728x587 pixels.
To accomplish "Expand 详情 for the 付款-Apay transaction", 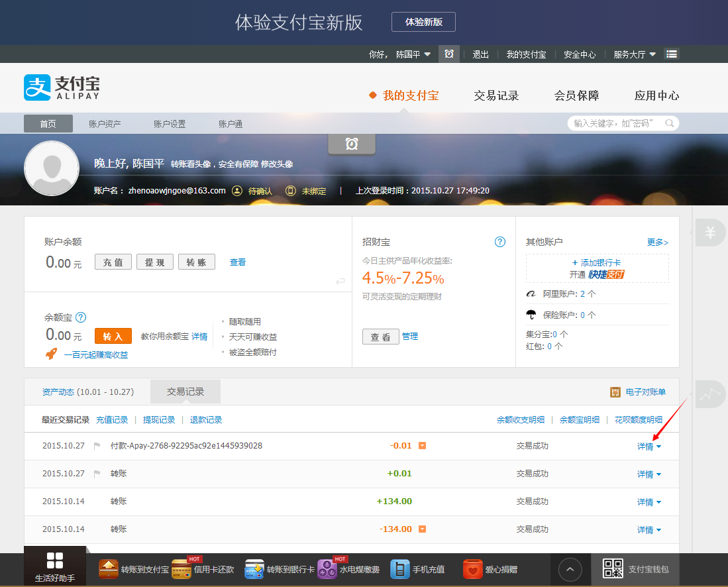I will pyautogui.click(x=649, y=447).
